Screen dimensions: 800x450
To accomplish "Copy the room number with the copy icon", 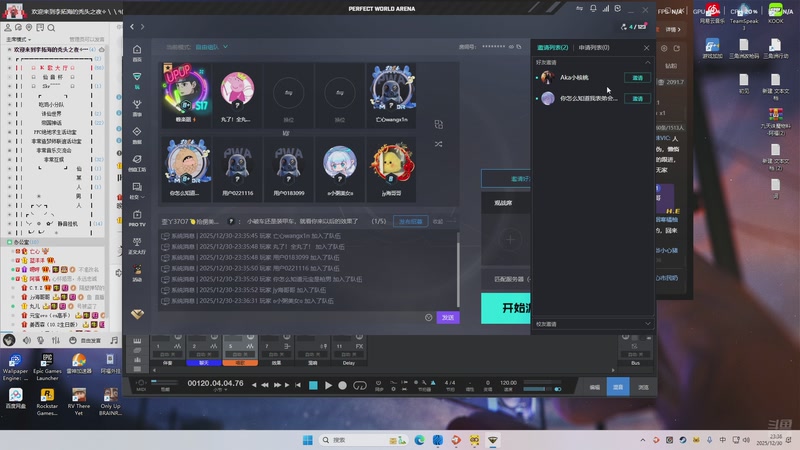I will point(519,47).
